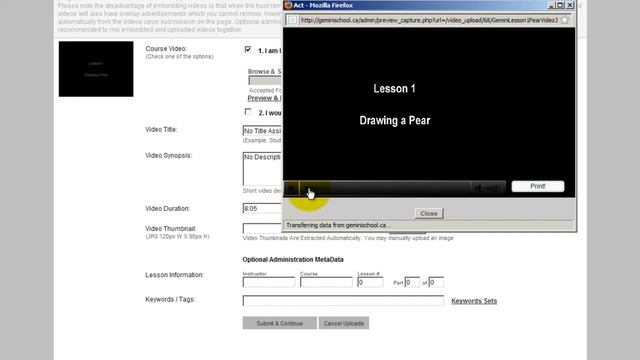Screen dimensions: 640x360
Task: Click the Course input field
Action: (326, 282)
